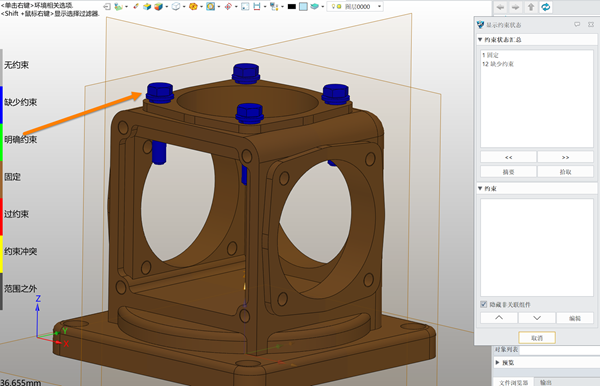Screen dimensions: 600x386
Task: Click the wireframe cube view orientation icon
Action: click(176, 7)
